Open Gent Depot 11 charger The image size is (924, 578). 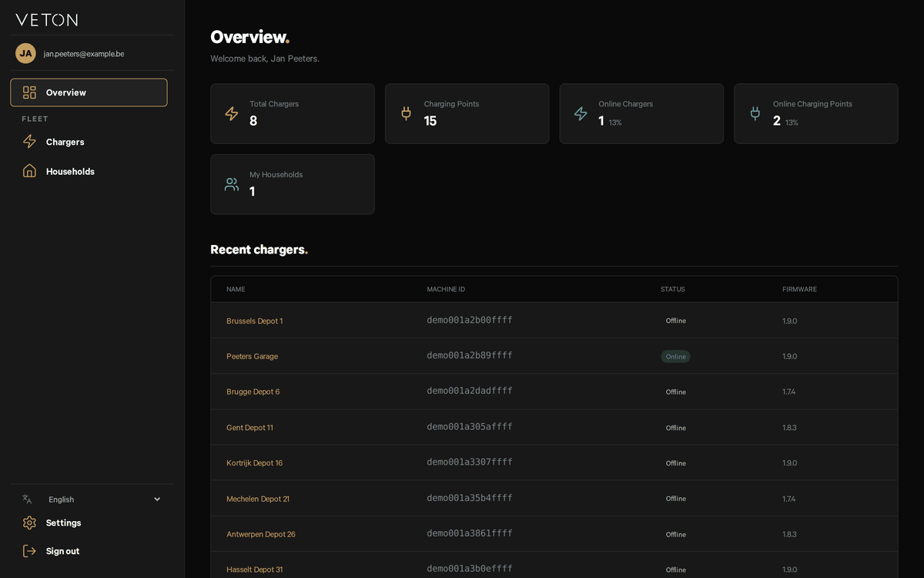click(249, 428)
